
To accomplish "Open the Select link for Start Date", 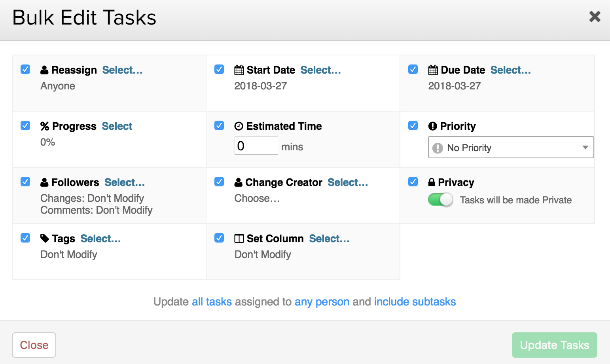I will click(x=320, y=70).
